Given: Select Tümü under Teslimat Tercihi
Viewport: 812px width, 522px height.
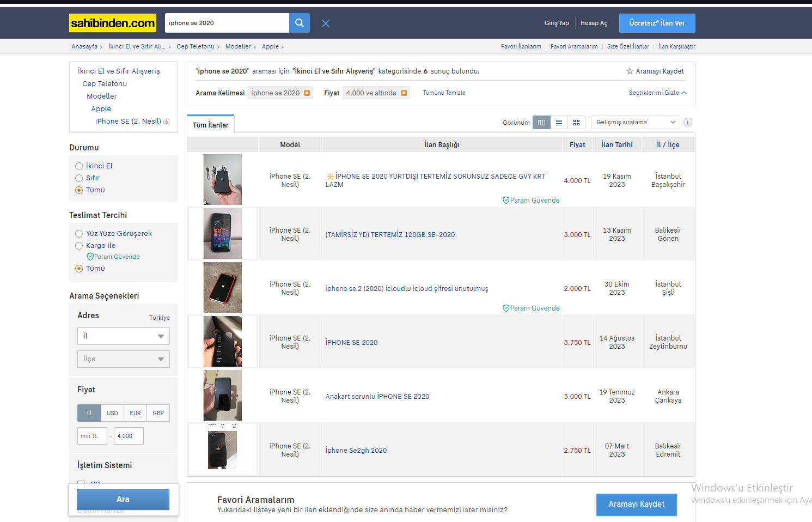Looking at the screenshot, I should point(79,269).
